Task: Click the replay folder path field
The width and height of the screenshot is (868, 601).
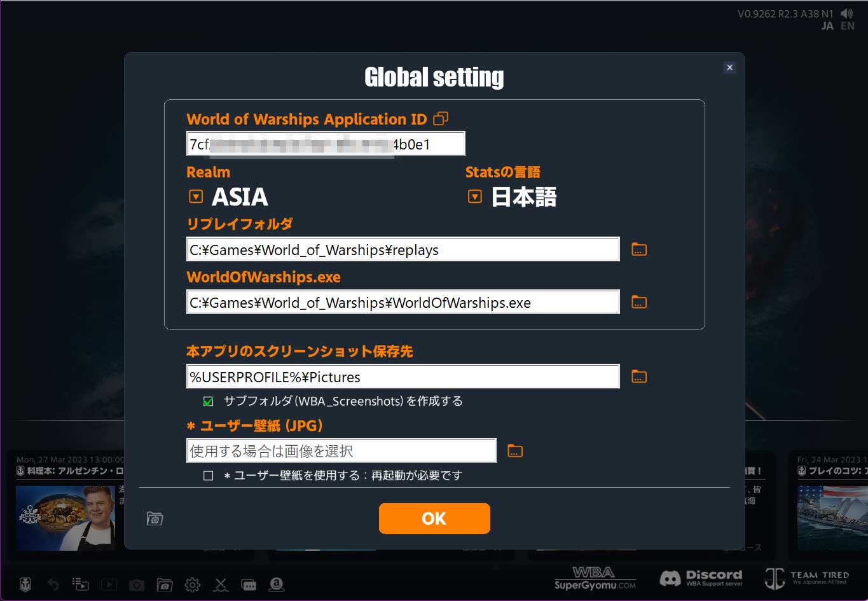Action: [x=403, y=249]
